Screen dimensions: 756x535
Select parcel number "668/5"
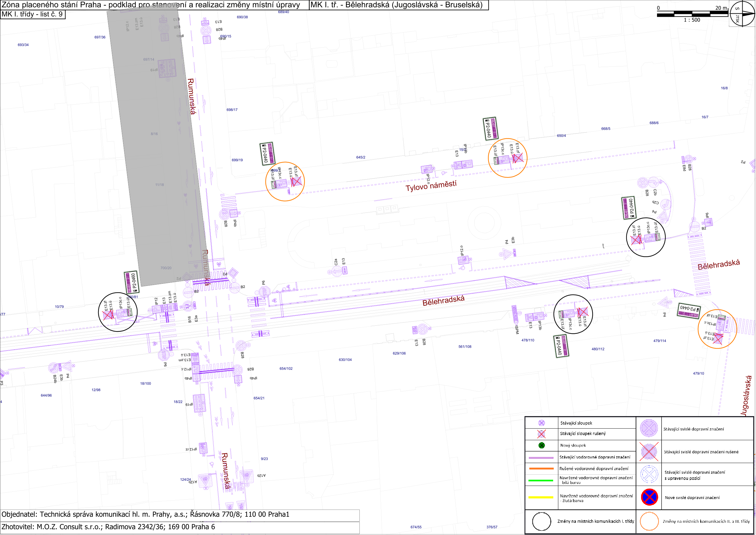[x=606, y=129]
